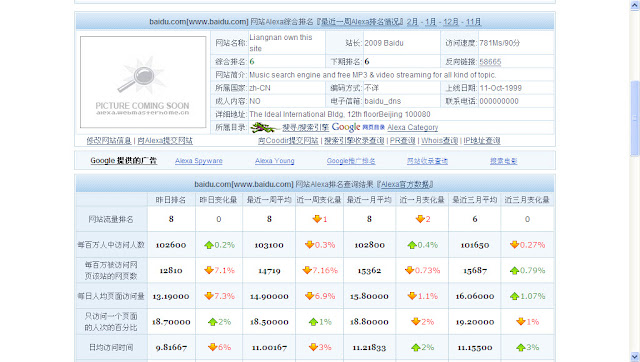640x362 pixels.
Task: Select the site name Liangnan own this site
Action: (x=281, y=43)
